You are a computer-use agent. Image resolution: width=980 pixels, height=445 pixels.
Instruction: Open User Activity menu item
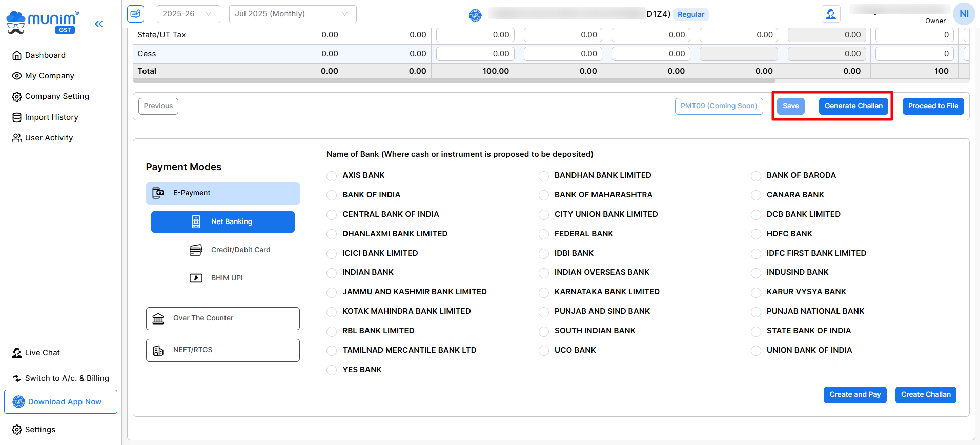tap(49, 138)
